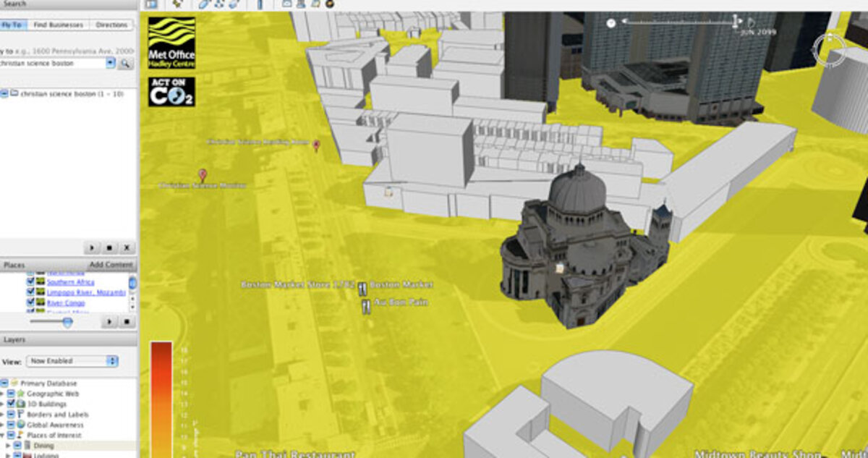Toggle the Places of Interest checkbox
This screenshot has height=458, width=868.
pos(11,436)
